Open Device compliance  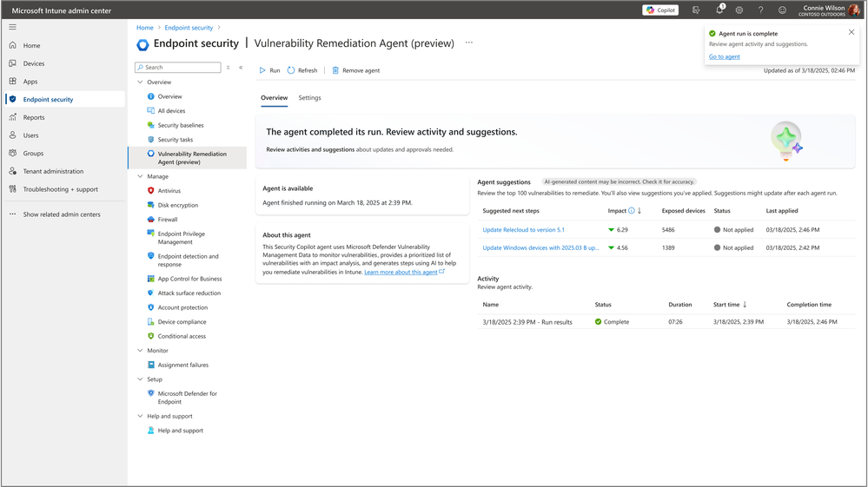pos(182,322)
